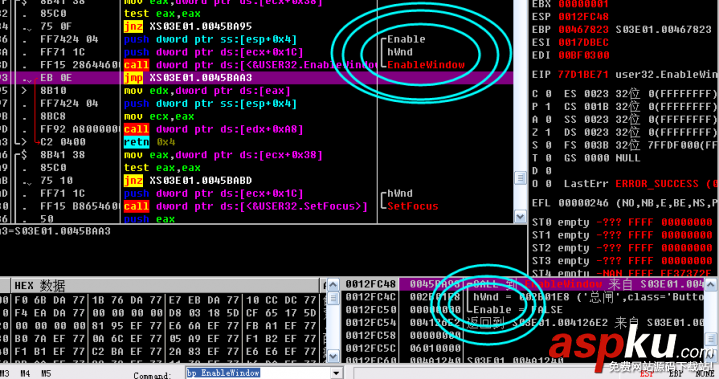Click the C flag value
This screenshot has width=719, height=379.
pyautogui.click(x=548, y=94)
